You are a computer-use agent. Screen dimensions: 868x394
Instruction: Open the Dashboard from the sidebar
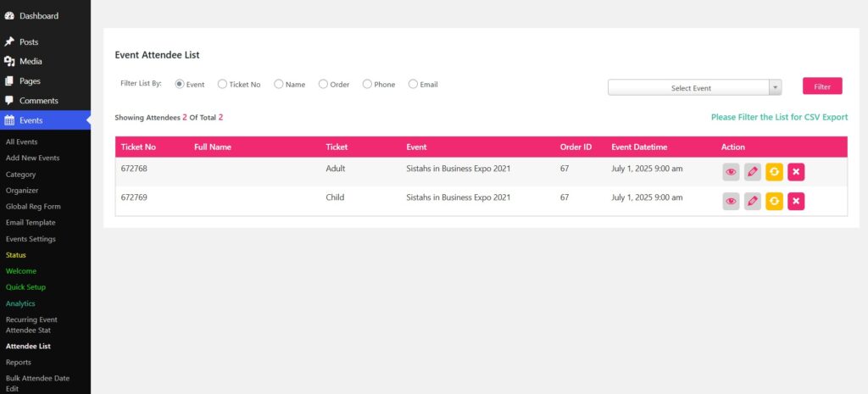pyautogui.click(x=38, y=16)
